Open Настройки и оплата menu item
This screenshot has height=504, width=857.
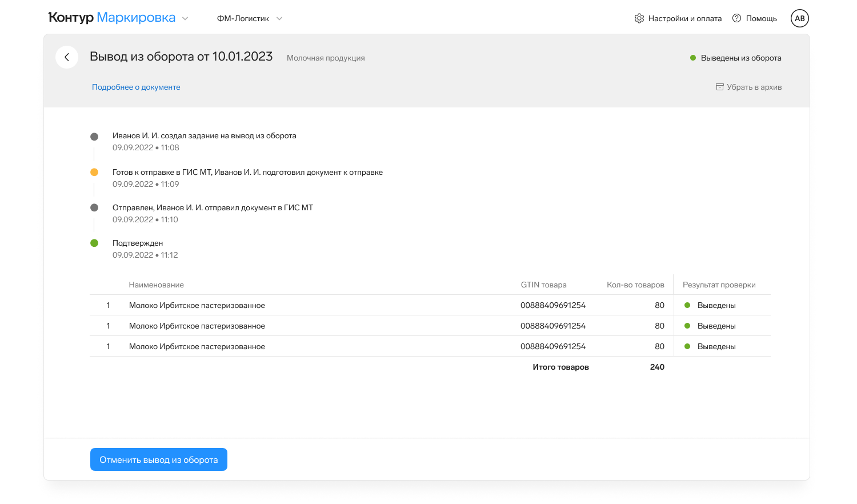684,18
